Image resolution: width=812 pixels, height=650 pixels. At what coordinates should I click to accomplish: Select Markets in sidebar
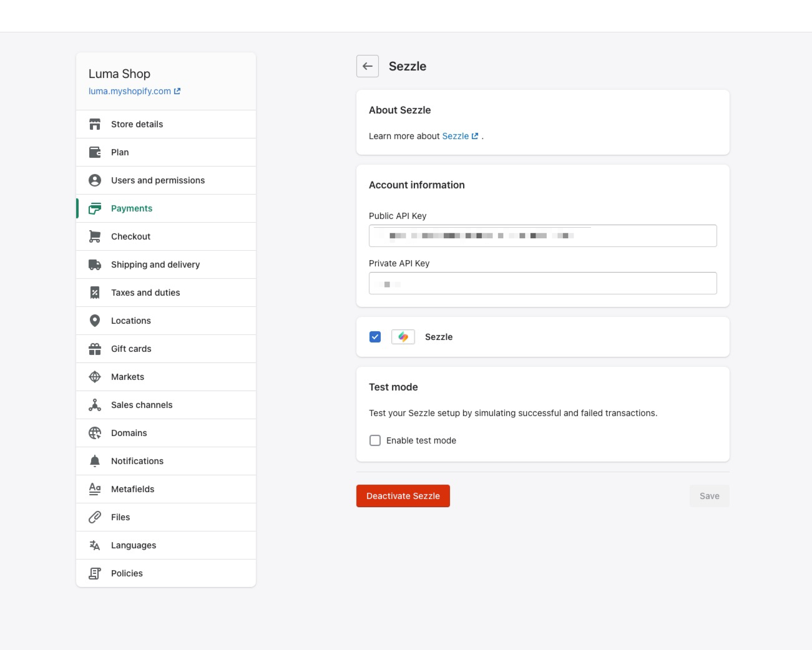click(x=166, y=377)
